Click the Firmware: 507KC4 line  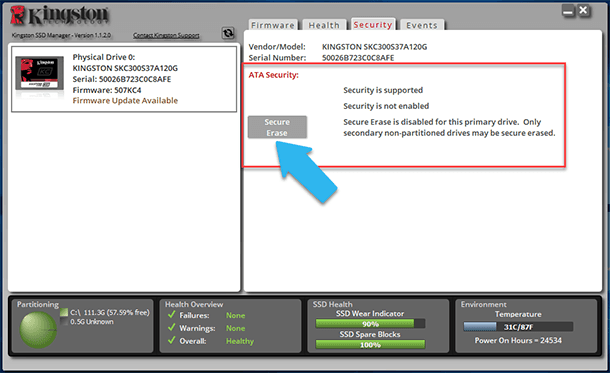107,90
